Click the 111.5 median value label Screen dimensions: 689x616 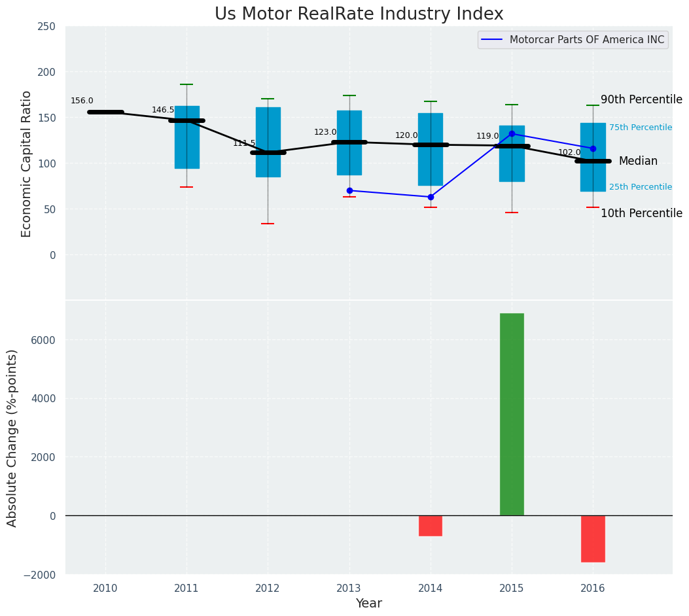pyautogui.click(x=244, y=143)
